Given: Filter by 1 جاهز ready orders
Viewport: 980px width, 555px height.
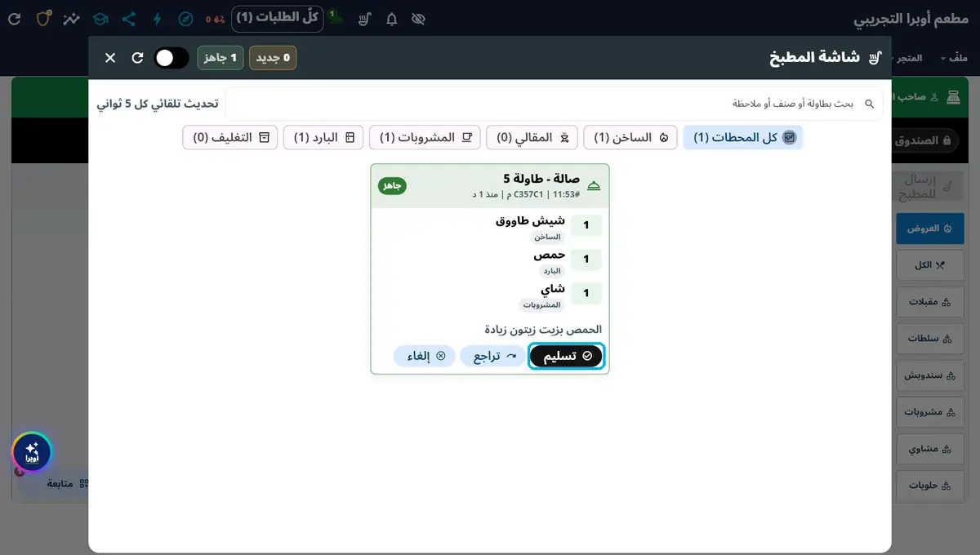Looking at the screenshot, I should point(220,58).
